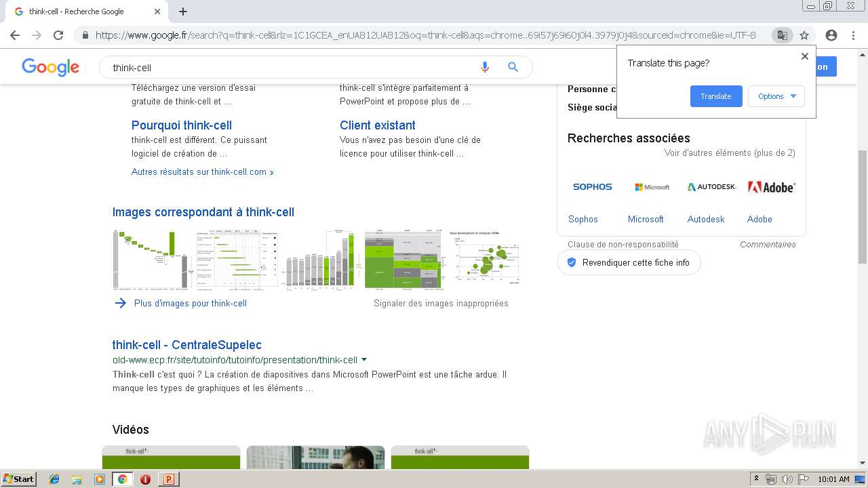The image size is (868, 488).
Task: Click the browser address bar URL
Action: pos(425,35)
